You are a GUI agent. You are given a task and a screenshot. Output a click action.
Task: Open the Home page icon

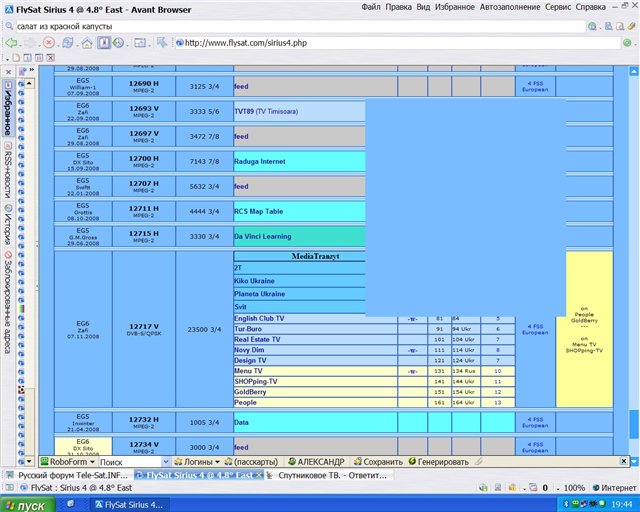point(87,43)
